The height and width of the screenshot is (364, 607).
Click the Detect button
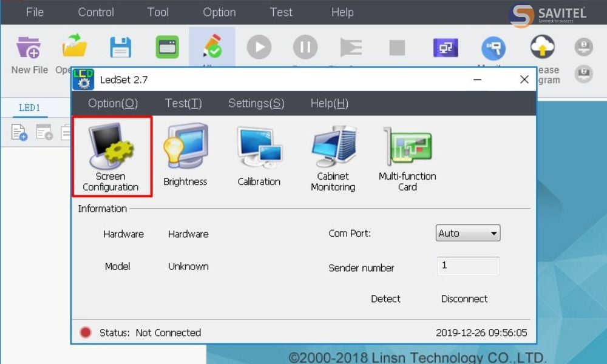[x=385, y=298]
